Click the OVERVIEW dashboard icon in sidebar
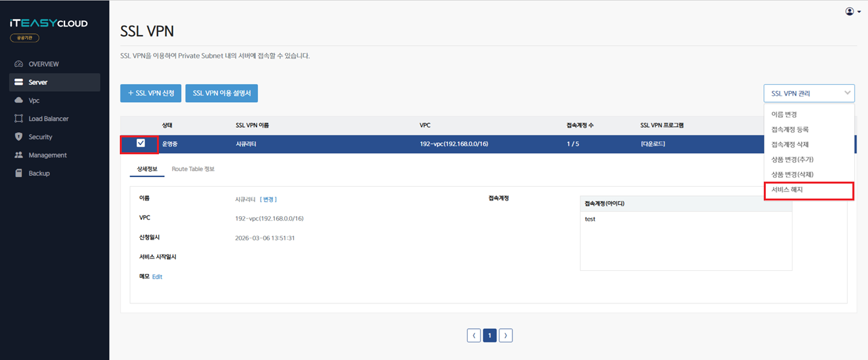The image size is (868, 360). pyautogui.click(x=18, y=64)
